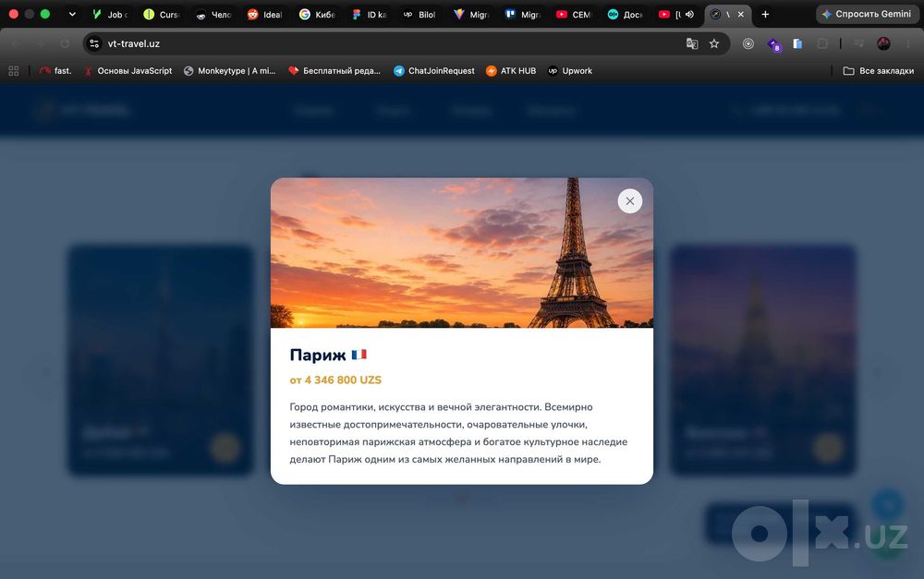Go back with the browser back arrow
924x579 pixels.
pyautogui.click(x=17, y=43)
